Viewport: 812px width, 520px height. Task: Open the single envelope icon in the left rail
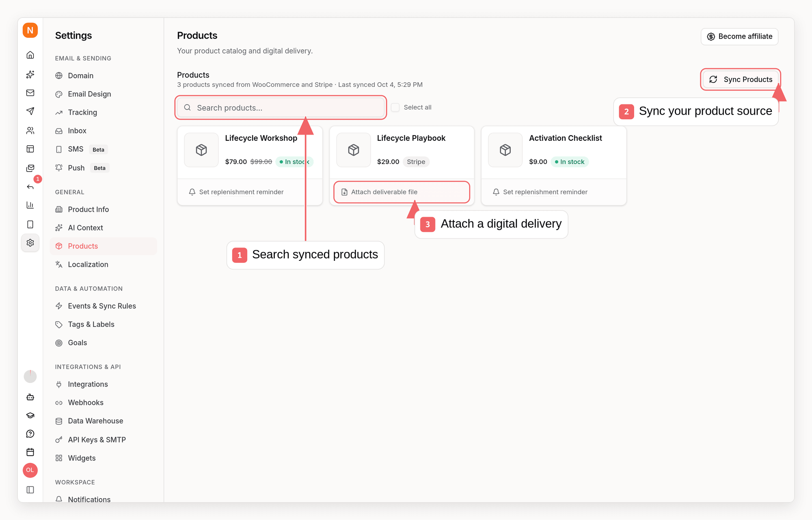click(30, 93)
